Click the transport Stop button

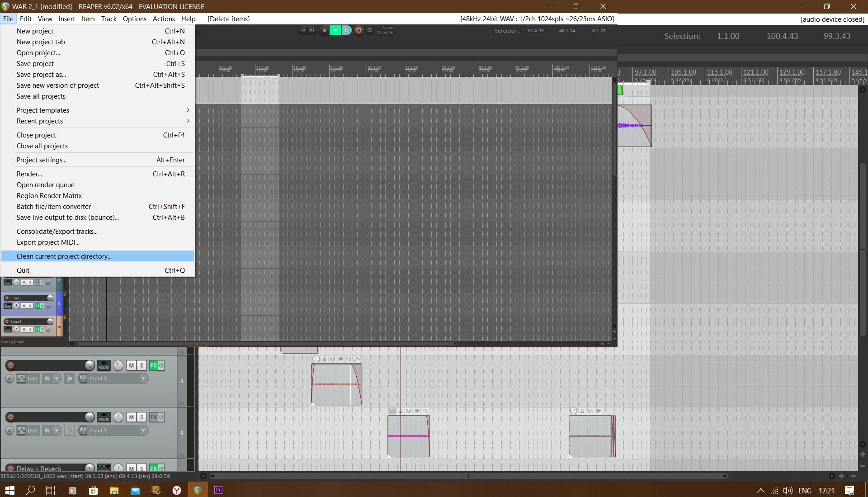click(324, 30)
